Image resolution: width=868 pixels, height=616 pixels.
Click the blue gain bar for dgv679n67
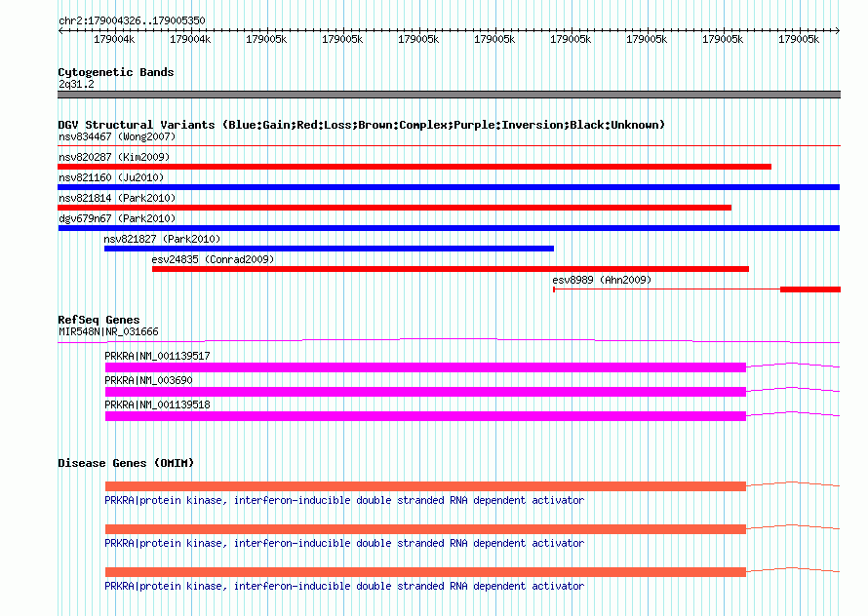tap(449, 228)
